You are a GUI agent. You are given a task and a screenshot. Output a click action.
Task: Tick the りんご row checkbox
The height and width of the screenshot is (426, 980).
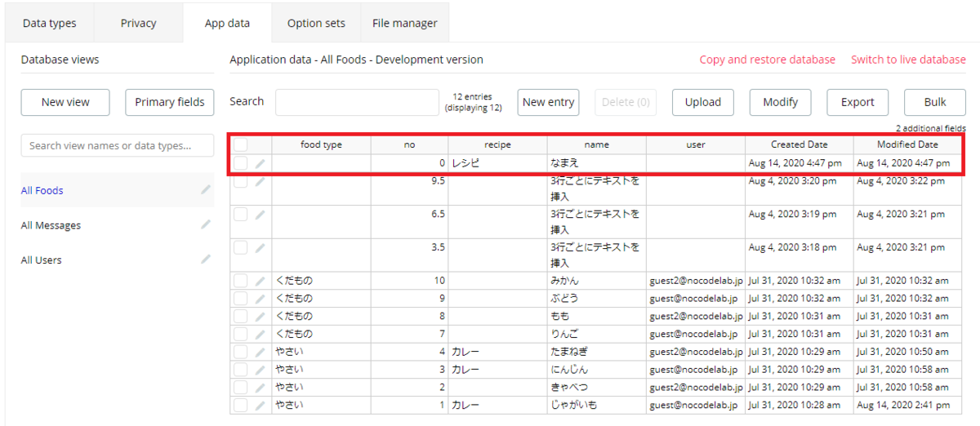point(241,334)
